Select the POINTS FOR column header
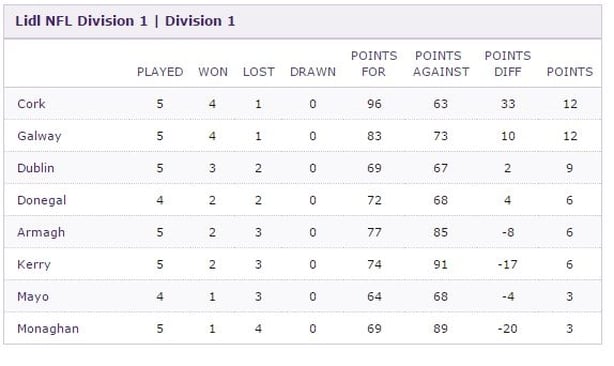This screenshot has width=614, height=366. [x=374, y=64]
